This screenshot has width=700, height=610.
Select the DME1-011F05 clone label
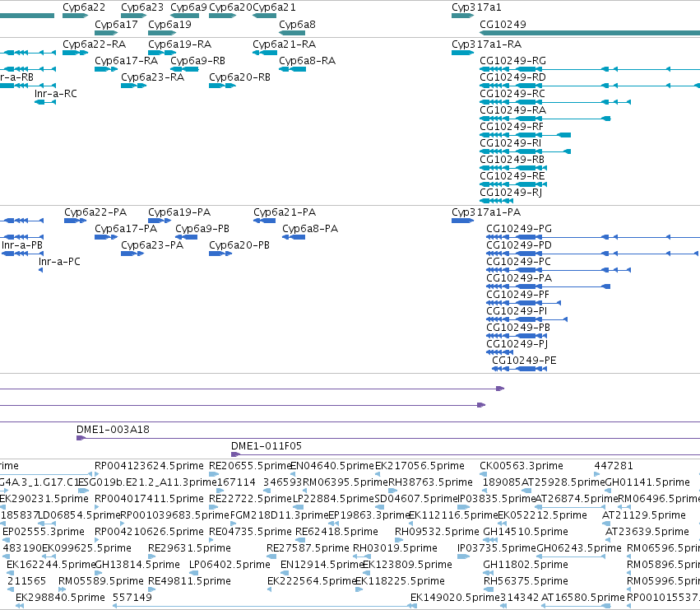(267, 446)
